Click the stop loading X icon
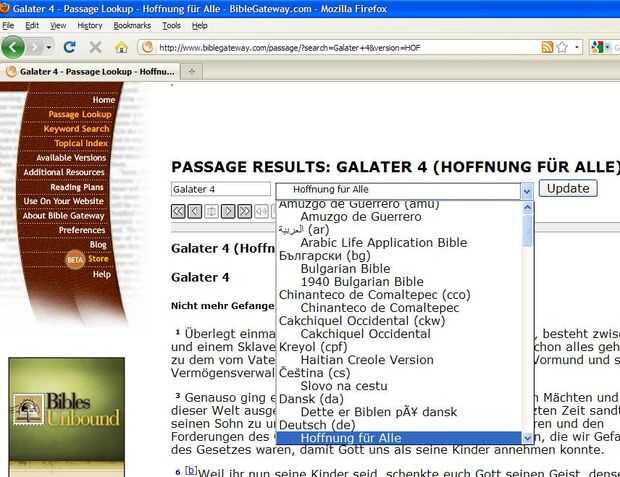This screenshot has width=620, height=477. pos(95,47)
